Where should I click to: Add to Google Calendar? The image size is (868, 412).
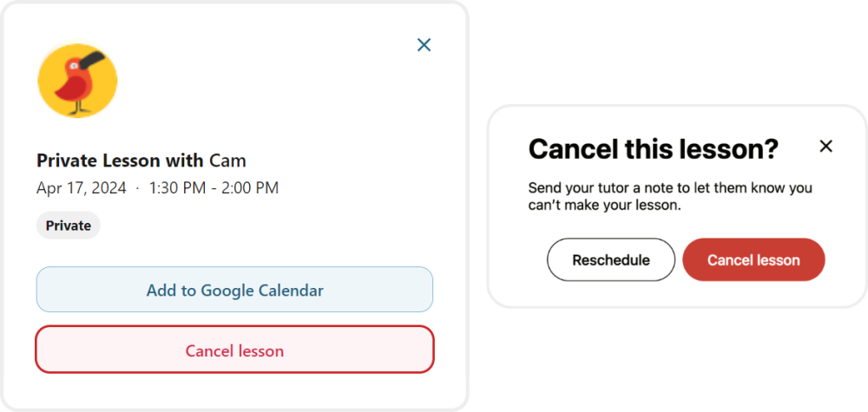pyautogui.click(x=234, y=290)
